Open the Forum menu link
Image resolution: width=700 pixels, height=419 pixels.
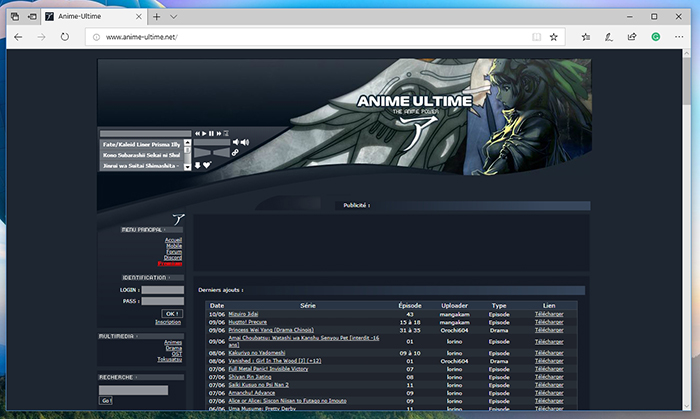(x=174, y=252)
